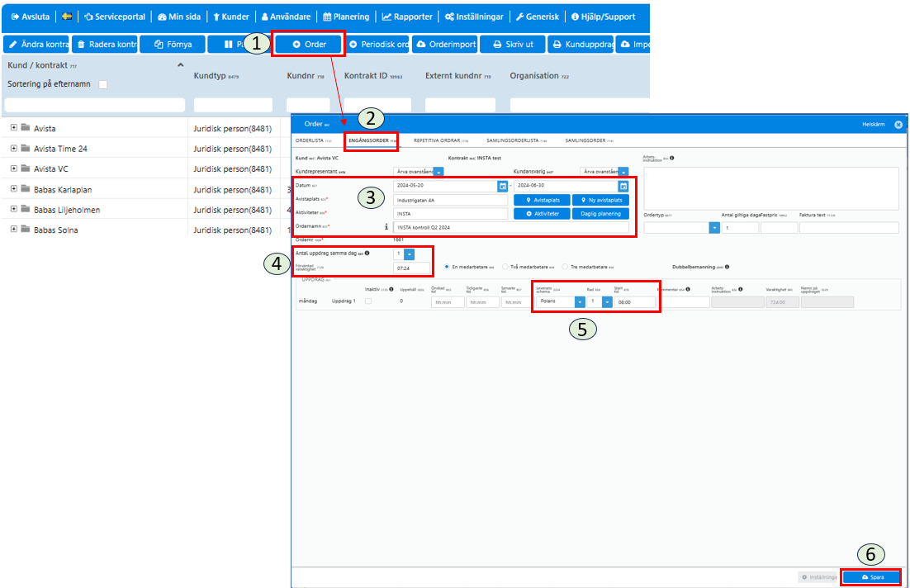The width and height of the screenshot is (910, 588).
Task: Expand the Babas Liljeholmen tree row
Action: click(x=13, y=209)
